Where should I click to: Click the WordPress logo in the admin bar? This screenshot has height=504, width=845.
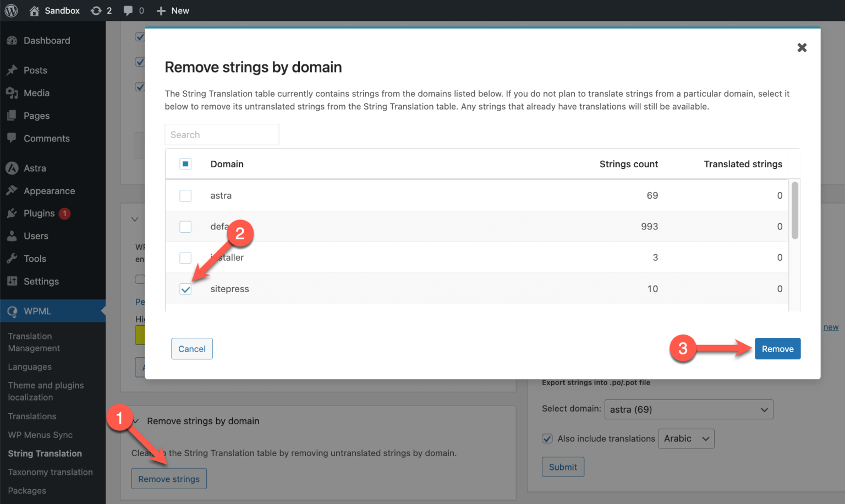click(x=11, y=10)
